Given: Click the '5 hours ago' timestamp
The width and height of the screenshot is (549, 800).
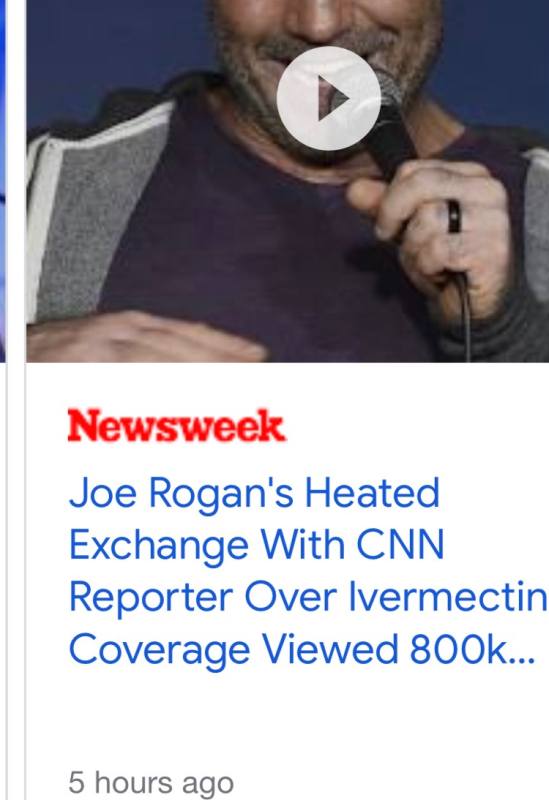Looking at the screenshot, I should coord(151,782).
